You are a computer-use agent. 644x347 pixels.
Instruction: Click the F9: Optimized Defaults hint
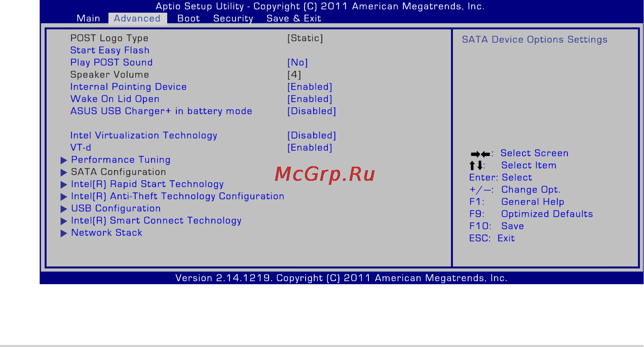click(531, 214)
